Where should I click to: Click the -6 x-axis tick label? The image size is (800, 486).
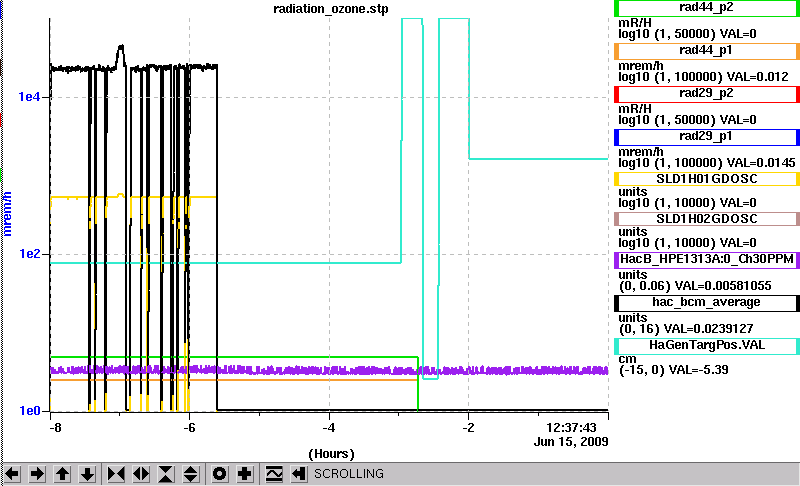click(189, 427)
